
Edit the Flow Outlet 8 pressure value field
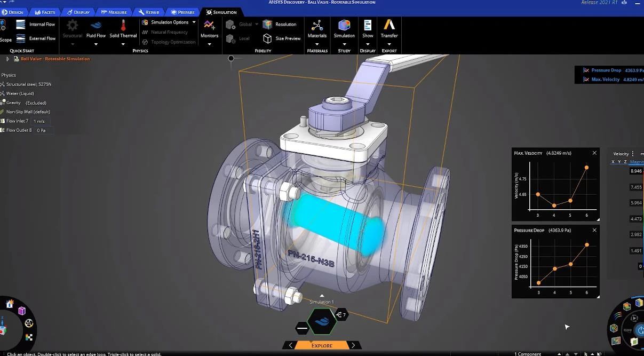pos(43,130)
